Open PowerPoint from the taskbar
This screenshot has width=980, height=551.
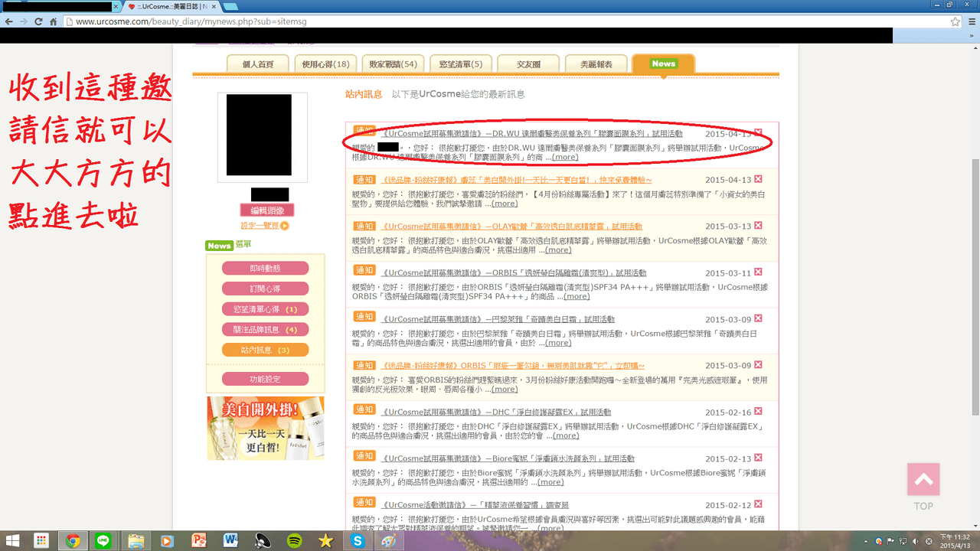[x=199, y=540]
